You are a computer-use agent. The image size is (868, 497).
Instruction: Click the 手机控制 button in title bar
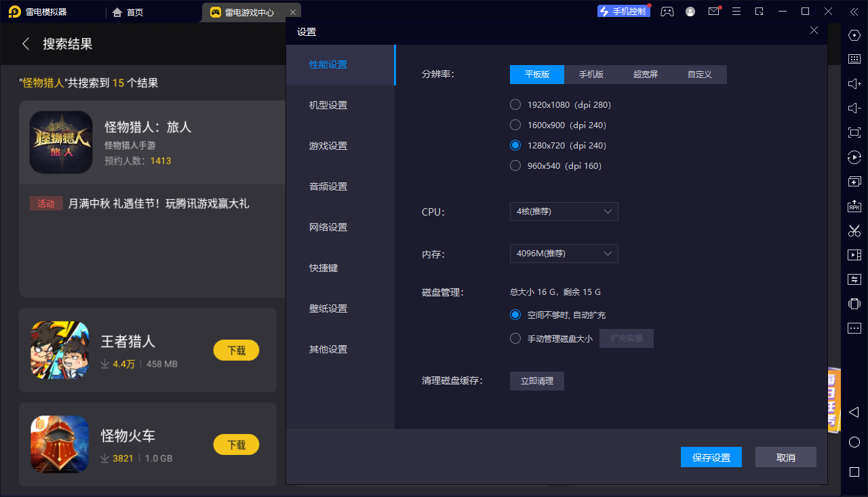point(624,12)
